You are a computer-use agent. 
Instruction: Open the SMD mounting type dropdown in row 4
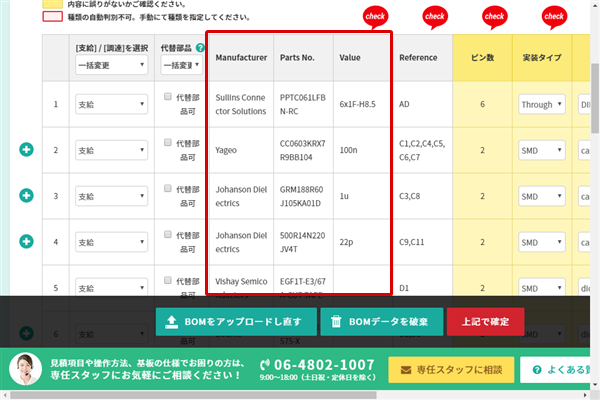541,242
